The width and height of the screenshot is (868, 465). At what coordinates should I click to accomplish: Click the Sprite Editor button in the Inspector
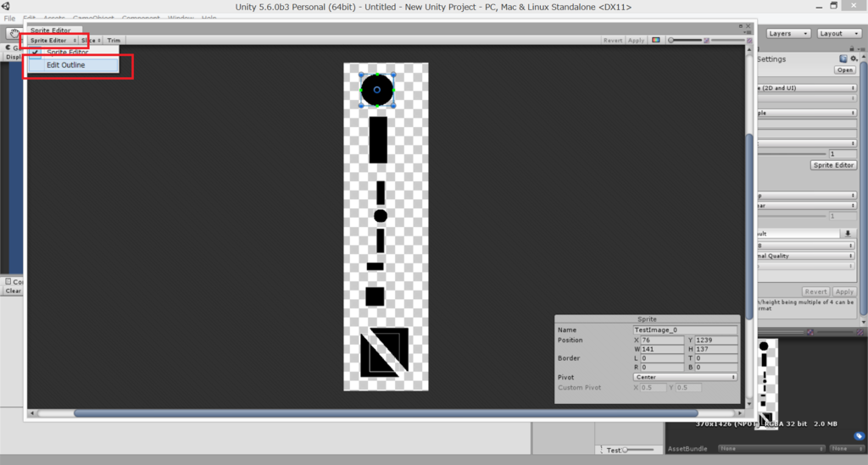coord(833,165)
